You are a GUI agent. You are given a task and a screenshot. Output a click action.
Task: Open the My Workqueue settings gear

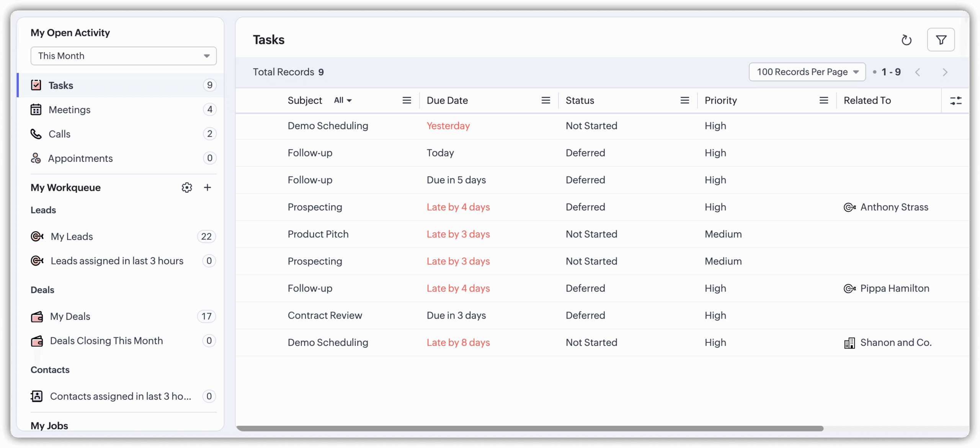pyautogui.click(x=187, y=187)
